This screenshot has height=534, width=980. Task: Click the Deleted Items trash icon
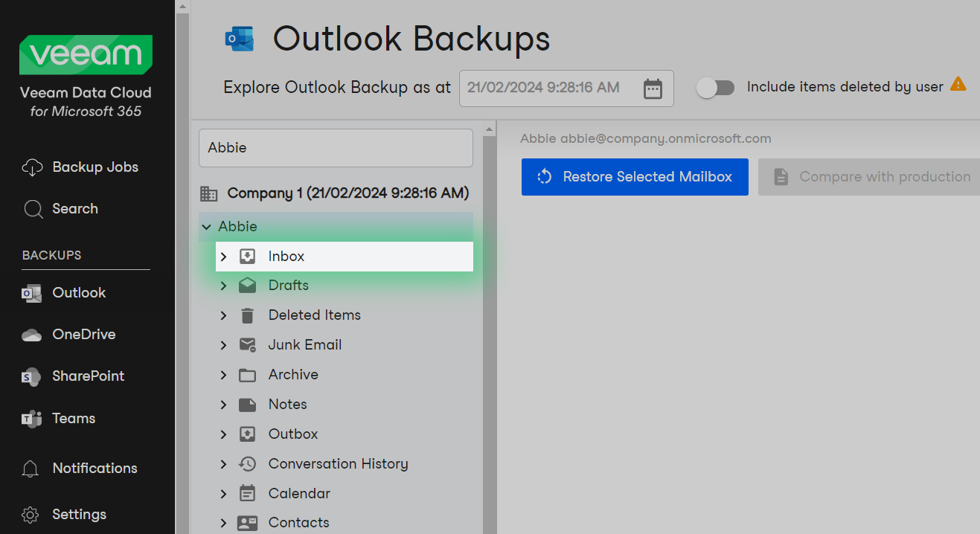(247, 315)
